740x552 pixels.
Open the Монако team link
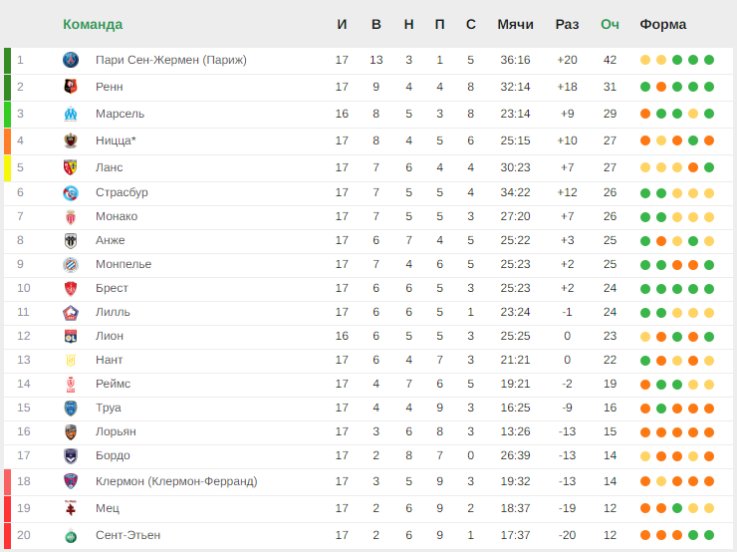click(117, 216)
